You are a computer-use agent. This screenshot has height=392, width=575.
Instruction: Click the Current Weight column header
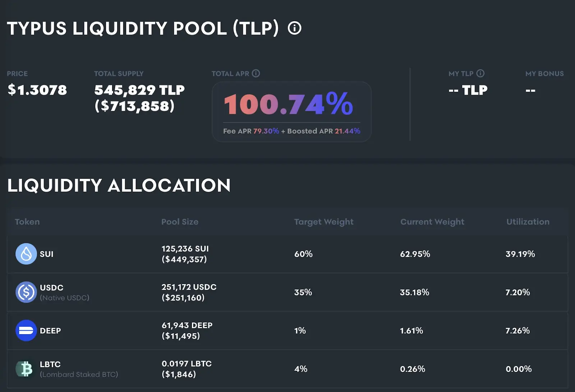point(432,222)
